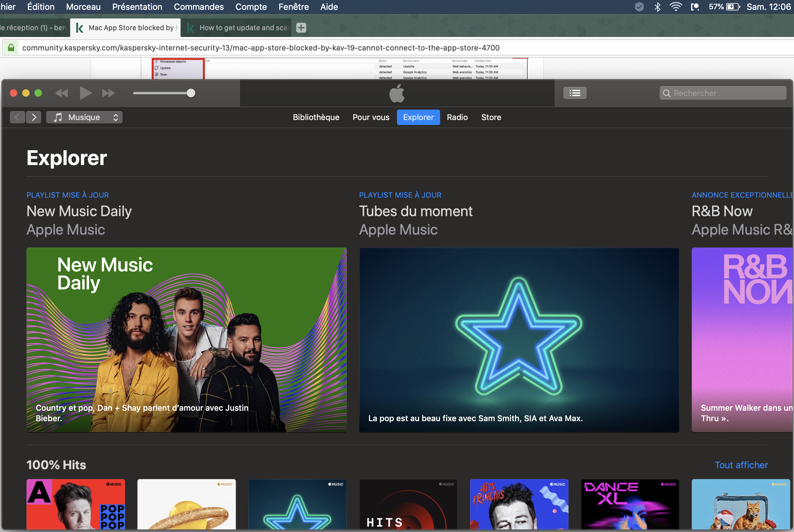Open the Compte menu

point(251,7)
